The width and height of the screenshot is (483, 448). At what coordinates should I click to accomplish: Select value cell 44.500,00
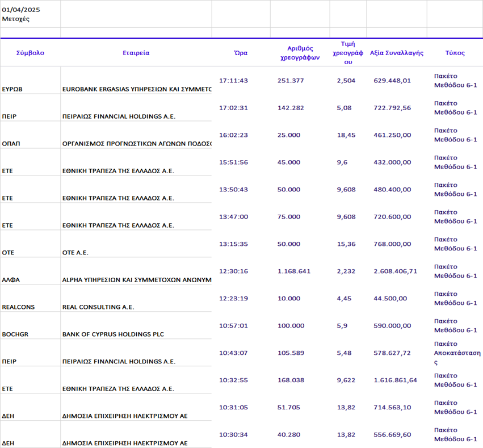[x=390, y=298]
